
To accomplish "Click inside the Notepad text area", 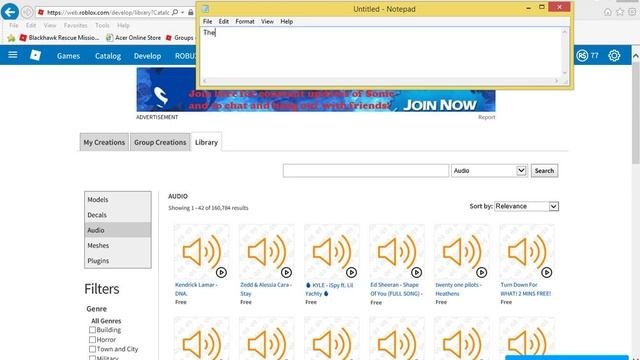I will pyautogui.click(x=381, y=52).
